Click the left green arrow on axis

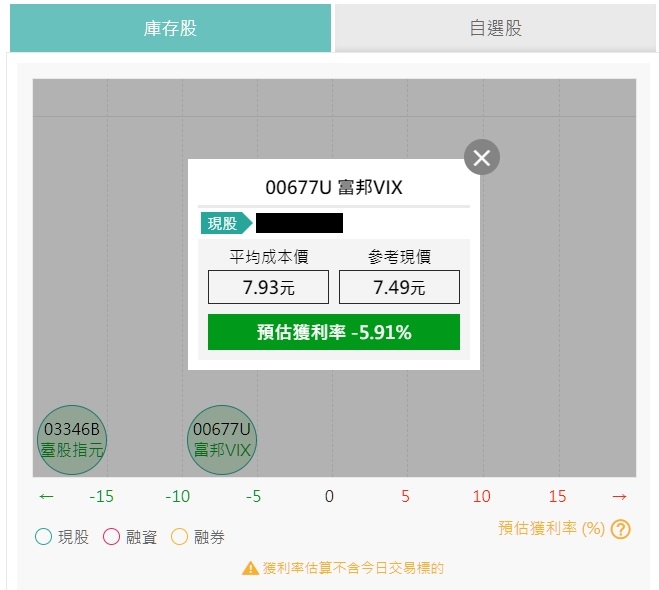pyautogui.click(x=46, y=496)
